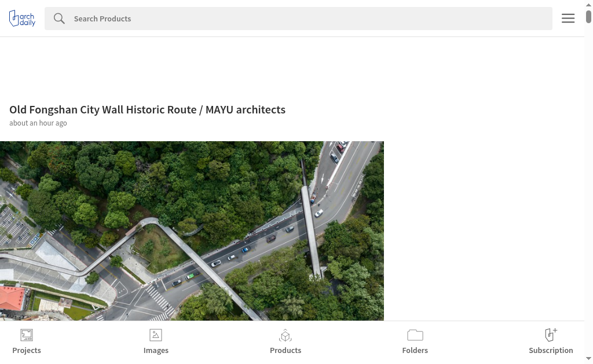Image resolution: width=593 pixels, height=364 pixels.
Task: Open the Subscription tab label
Action: tap(551, 350)
